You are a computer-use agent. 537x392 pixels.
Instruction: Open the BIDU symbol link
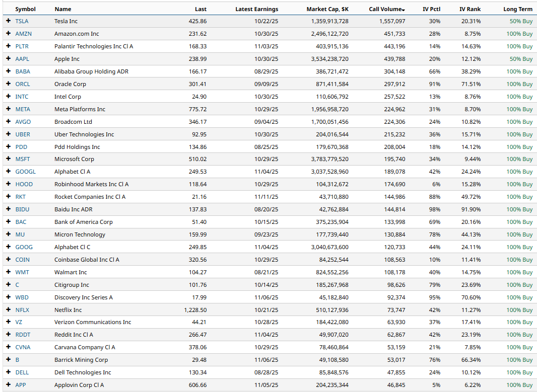point(22,209)
